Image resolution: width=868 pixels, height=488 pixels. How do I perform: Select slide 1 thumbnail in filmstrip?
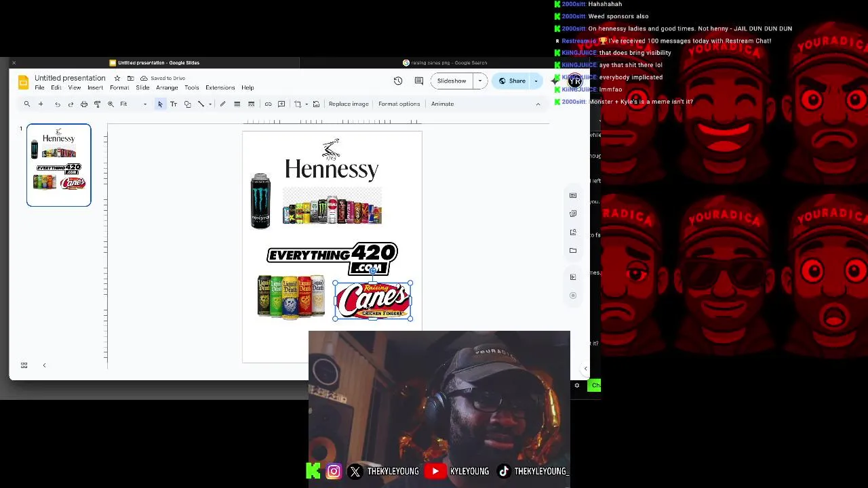[58, 165]
